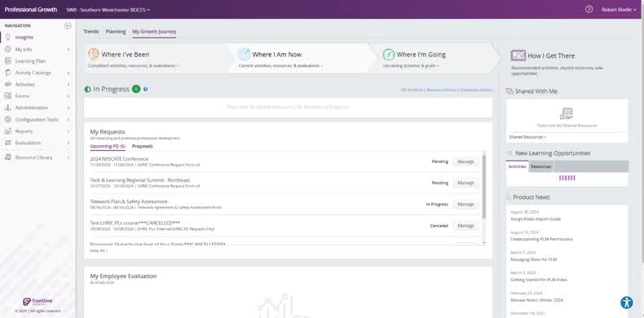Click the Administration sidebar icon

click(x=8, y=108)
